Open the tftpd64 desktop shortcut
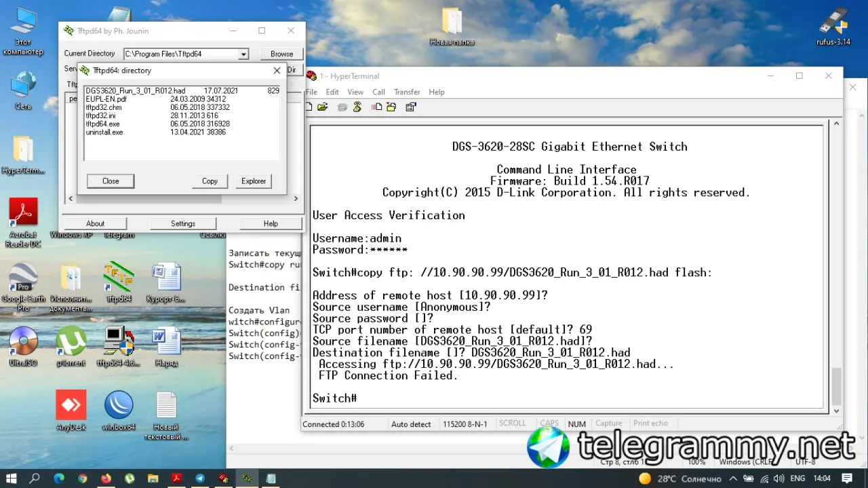 tap(119, 282)
